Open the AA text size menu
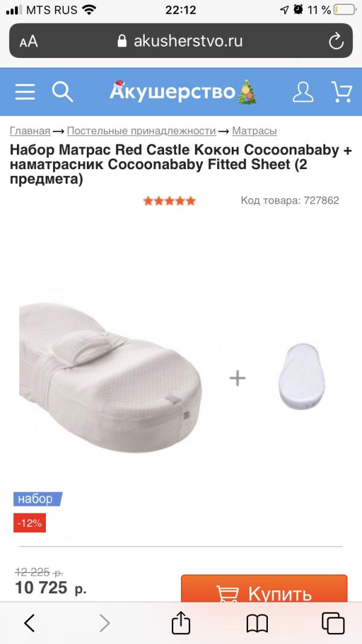The height and width of the screenshot is (644, 362). point(28,42)
